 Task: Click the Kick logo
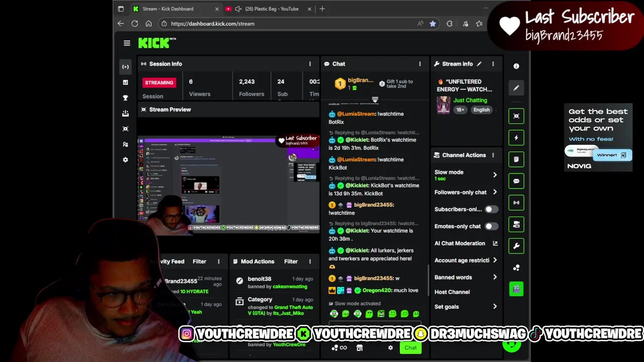[x=156, y=43]
